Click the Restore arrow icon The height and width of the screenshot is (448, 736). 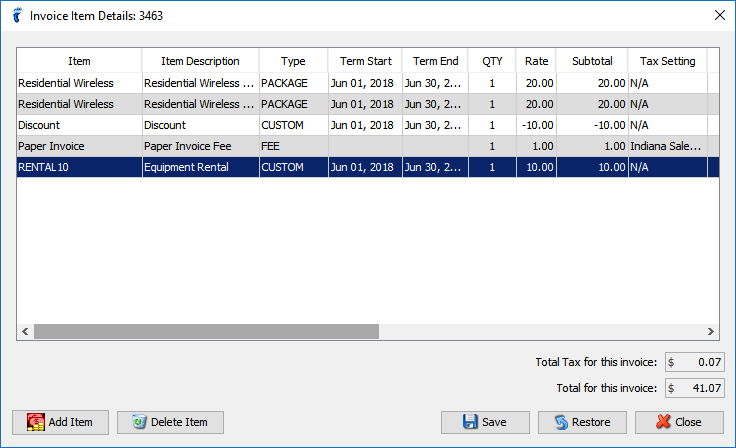tap(561, 422)
